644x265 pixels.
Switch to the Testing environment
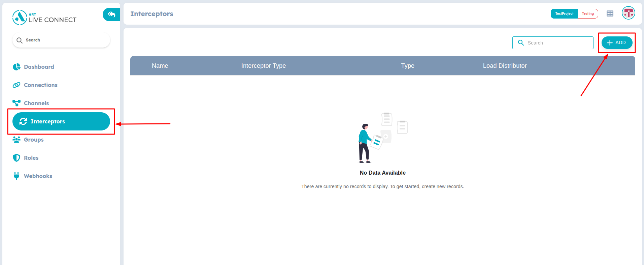(x=587, y=14)
